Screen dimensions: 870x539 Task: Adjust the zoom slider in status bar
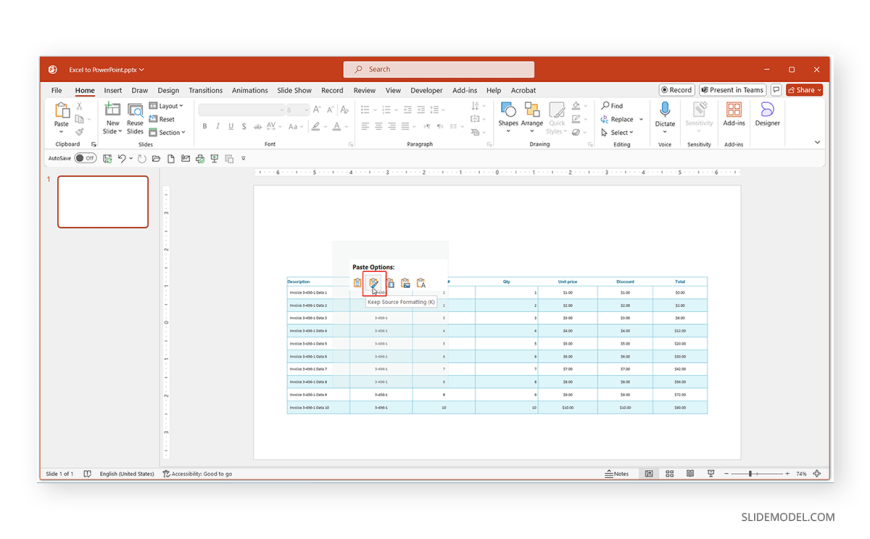tap(750, 474)
